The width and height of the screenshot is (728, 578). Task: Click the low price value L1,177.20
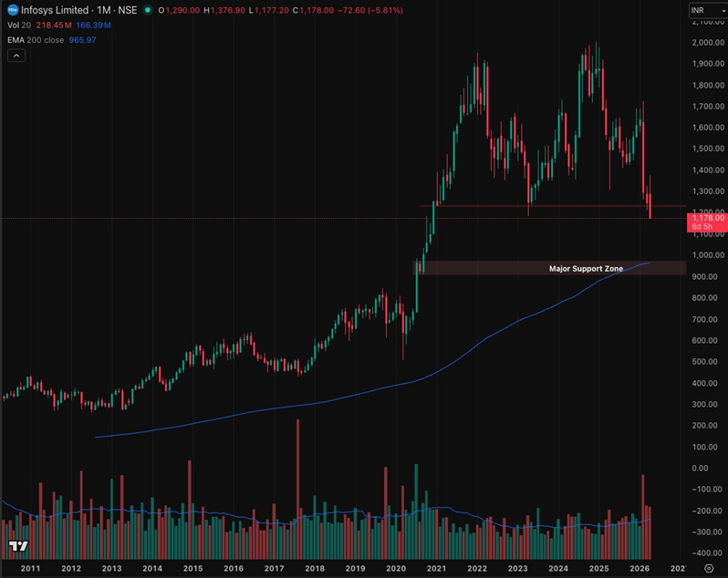point(269,10)
